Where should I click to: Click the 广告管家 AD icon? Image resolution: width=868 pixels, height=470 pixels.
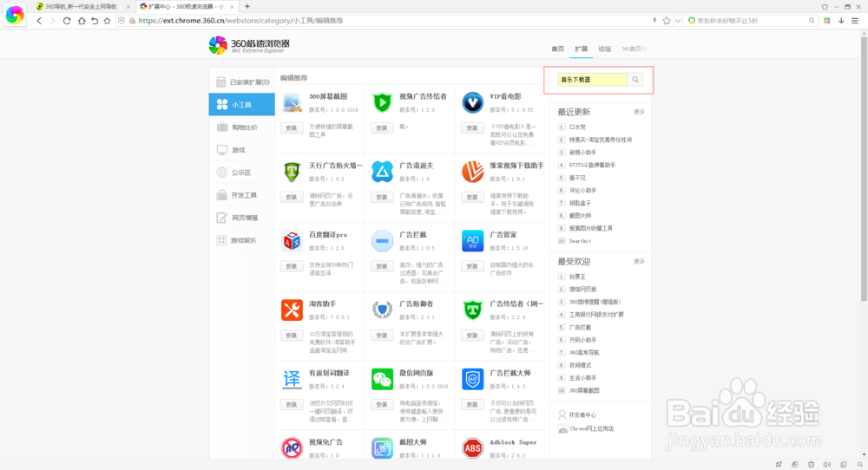[x=472, y=241]
